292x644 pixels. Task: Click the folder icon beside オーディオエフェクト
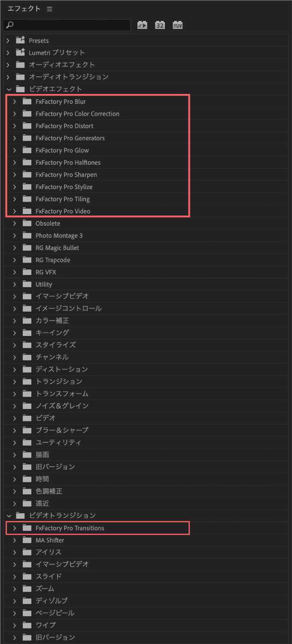(20, 64)
